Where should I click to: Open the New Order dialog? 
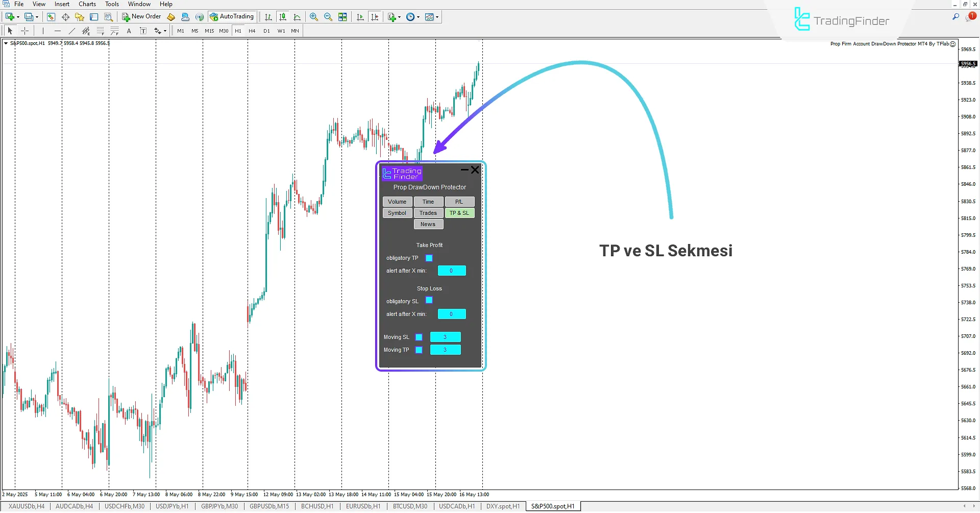[x=141, y=16]
